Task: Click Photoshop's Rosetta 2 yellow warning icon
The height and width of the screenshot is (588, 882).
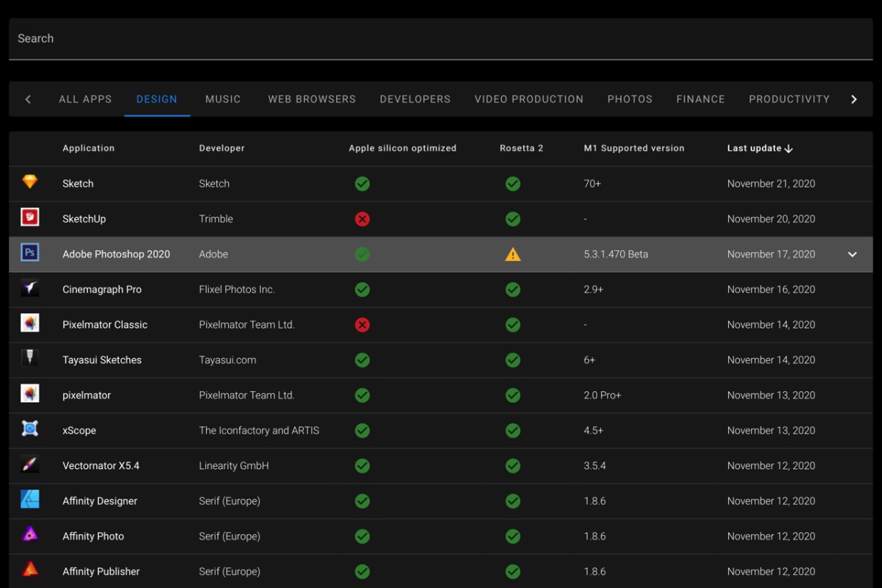Action: click(513, 254)
